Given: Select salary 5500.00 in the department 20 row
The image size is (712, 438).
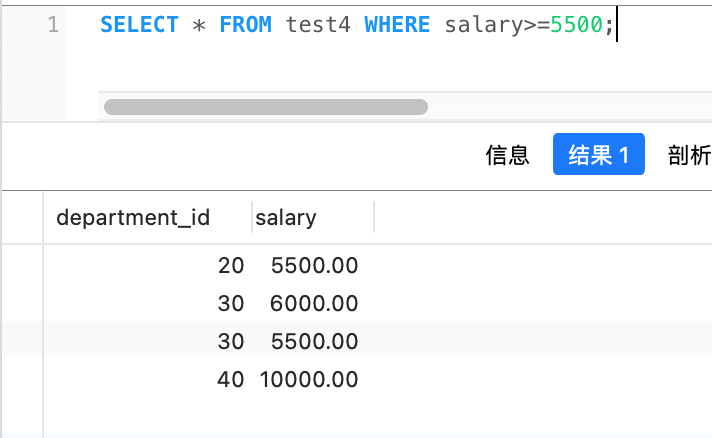Looking at the screenshot, I should [x=314, y=266].
